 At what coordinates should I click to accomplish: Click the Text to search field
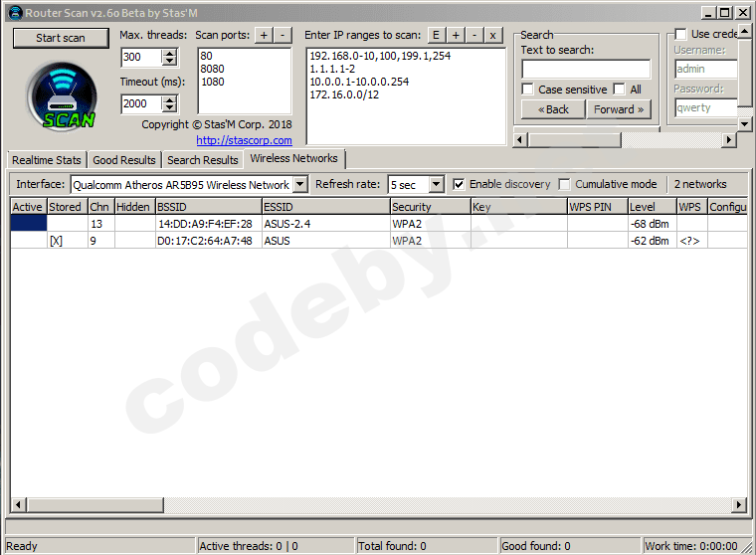(x=586, y=70)
